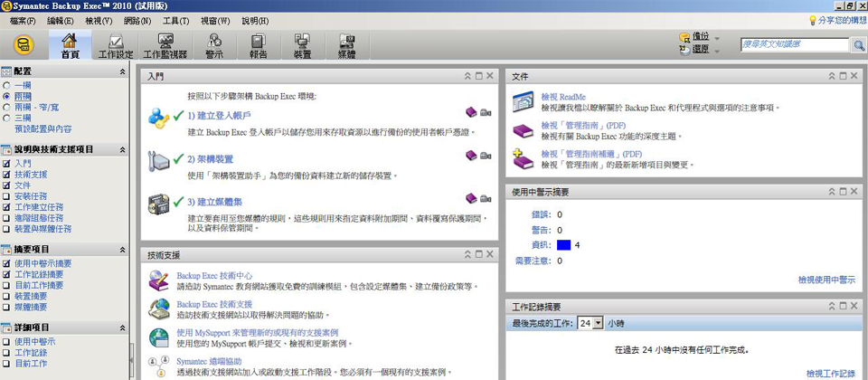Select the 三欄 layout radio button

(x=7, y=118)
